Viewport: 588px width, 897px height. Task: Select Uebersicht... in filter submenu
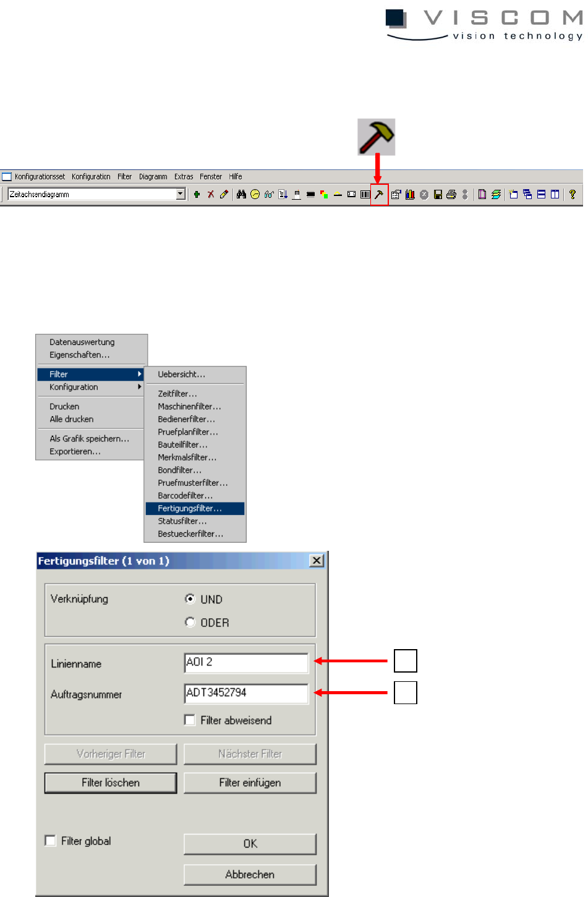181,374
